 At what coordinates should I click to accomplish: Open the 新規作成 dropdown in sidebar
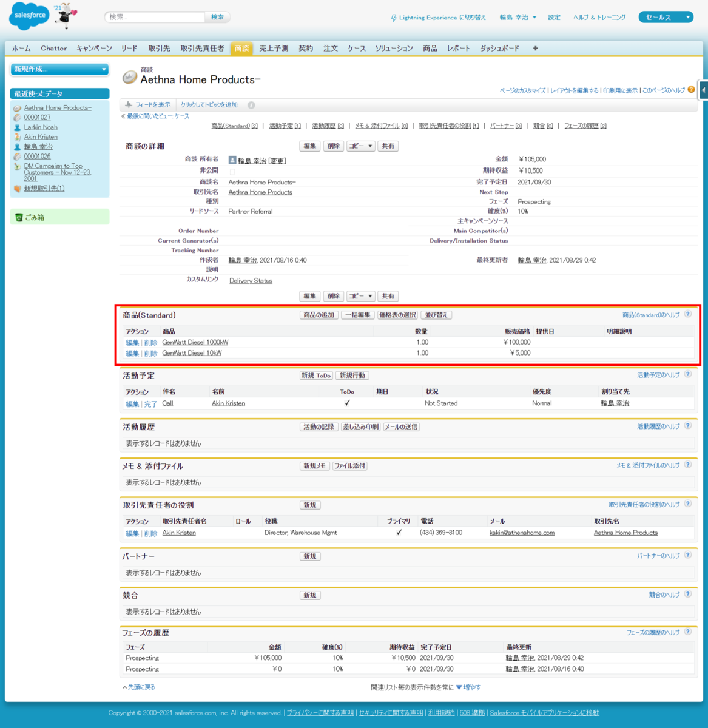[x=59, y=69]
